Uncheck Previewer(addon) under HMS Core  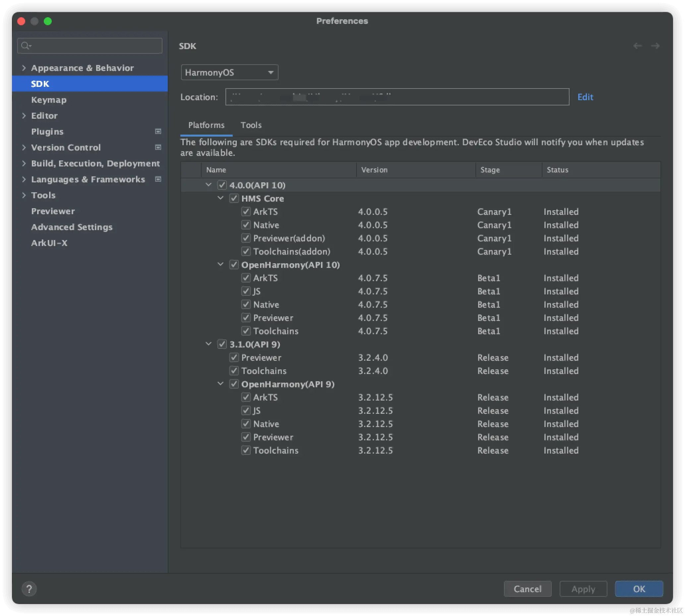coord(246,238)
